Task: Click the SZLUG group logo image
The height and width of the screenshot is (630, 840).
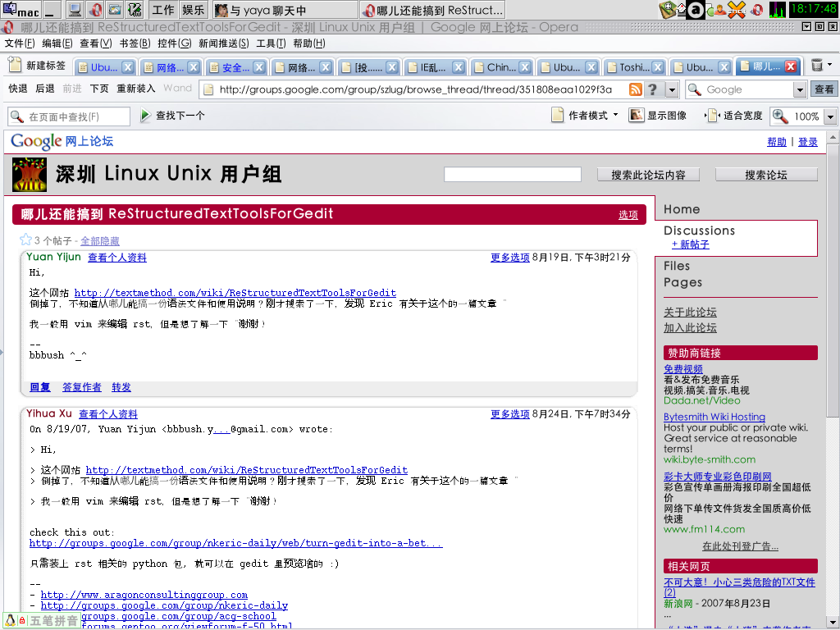Action: tap(29, 175)
